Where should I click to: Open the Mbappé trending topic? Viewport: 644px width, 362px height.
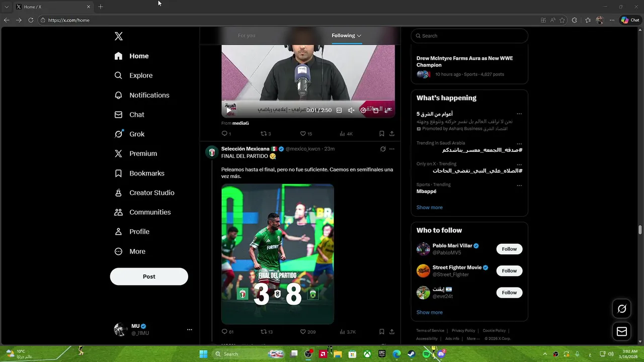[x=427, y=192]
